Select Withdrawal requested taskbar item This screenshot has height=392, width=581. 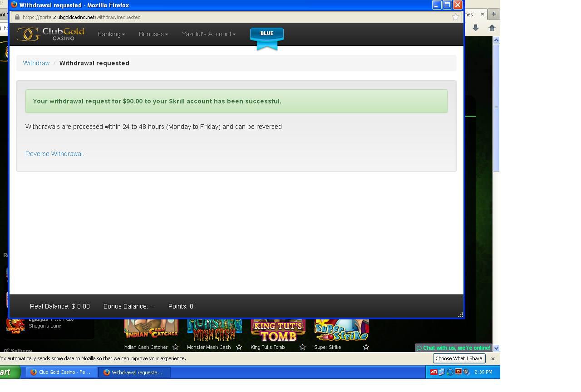(x=134, y=372)
